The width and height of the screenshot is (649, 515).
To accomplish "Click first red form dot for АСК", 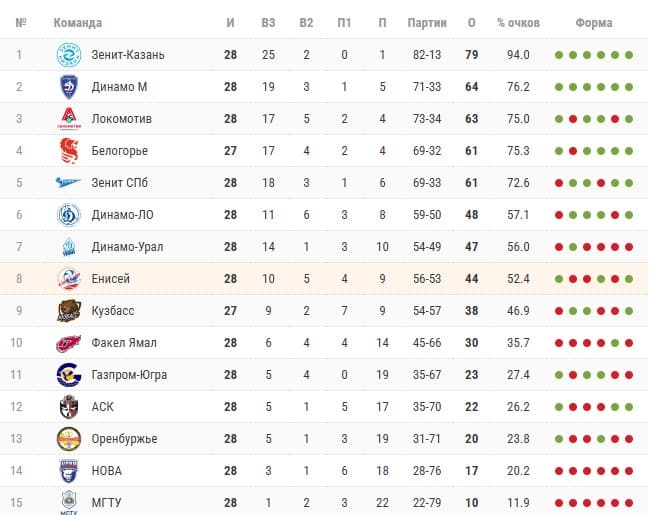I will tap(572, 407).
